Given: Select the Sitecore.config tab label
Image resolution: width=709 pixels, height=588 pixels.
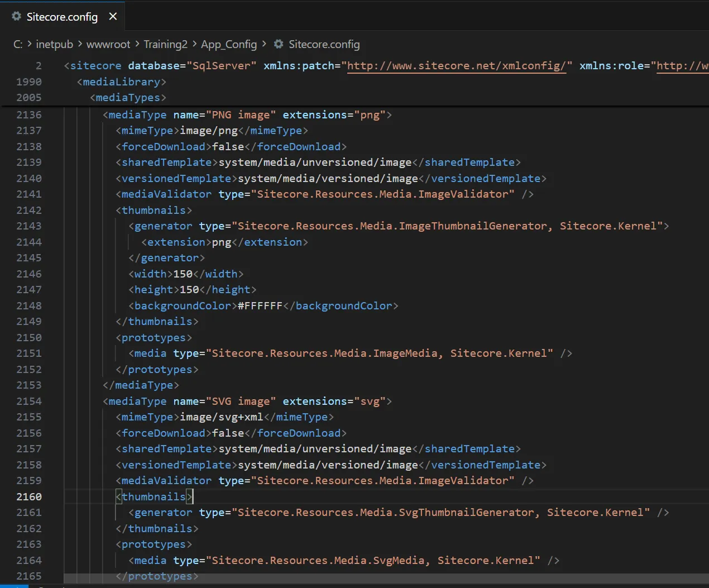Looking at the screenshot, I should (62, 17).
